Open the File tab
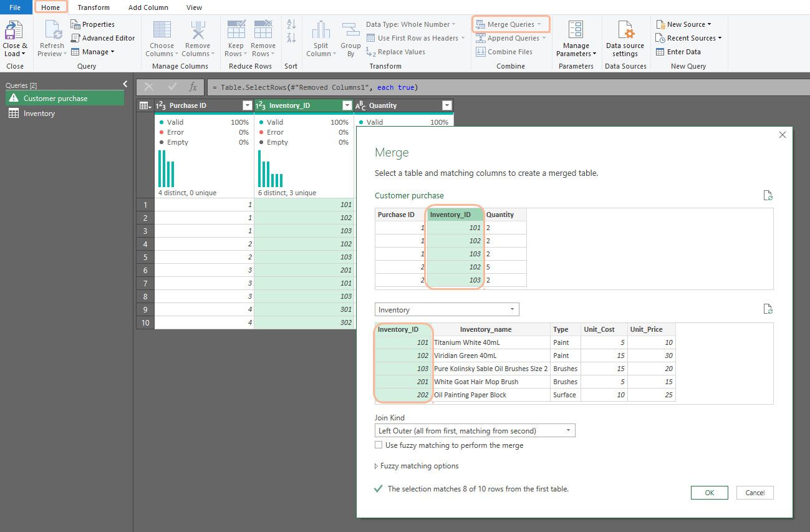 (15, 7)
